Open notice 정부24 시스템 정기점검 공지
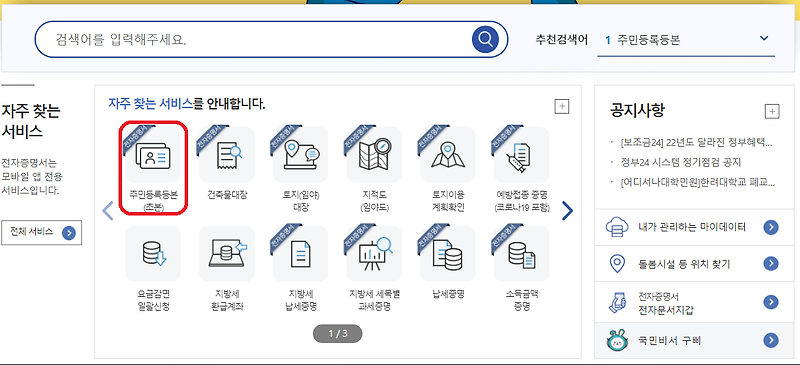This screenshot has height=365, width=800. 681,162
